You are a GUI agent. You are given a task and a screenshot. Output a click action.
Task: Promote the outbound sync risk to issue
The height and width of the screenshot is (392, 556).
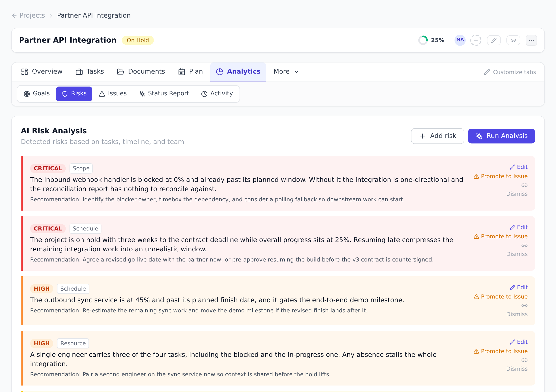tap(501, 297)
